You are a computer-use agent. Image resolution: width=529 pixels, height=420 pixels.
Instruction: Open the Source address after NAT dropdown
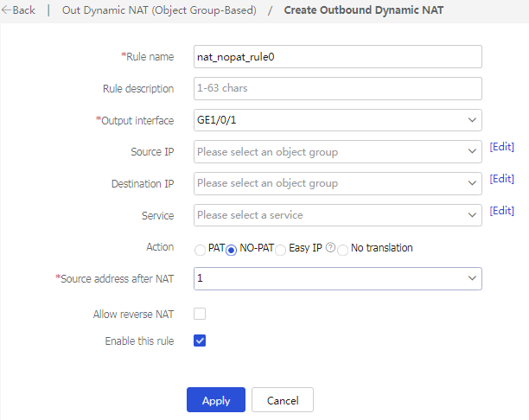coord(337,278)
